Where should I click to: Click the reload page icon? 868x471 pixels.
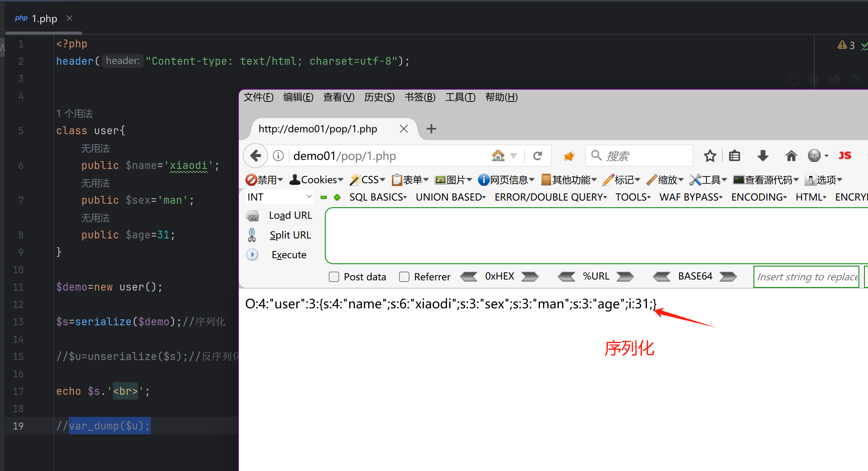(x=537, y=156)
